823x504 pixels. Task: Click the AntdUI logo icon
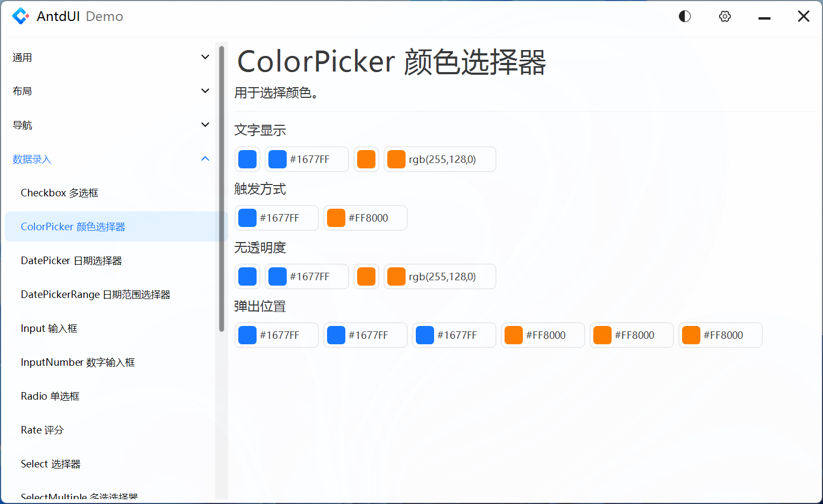coord(20,16)
